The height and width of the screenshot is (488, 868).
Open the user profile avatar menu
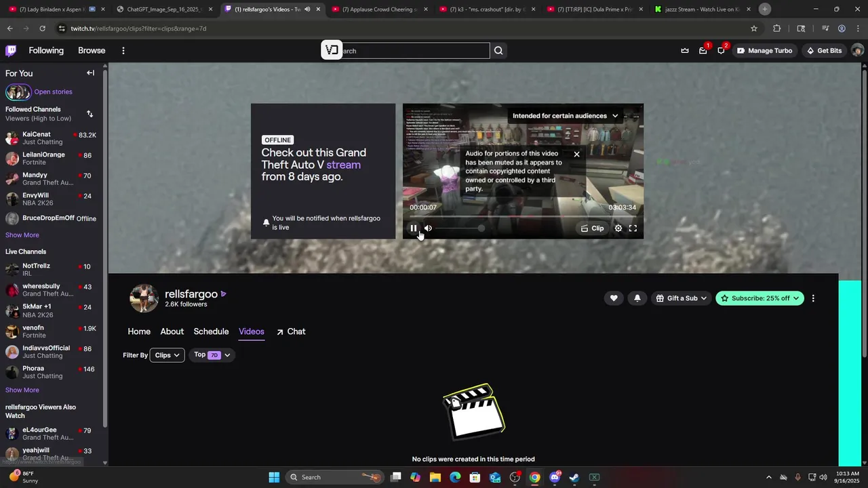click(x=857, y=51)
